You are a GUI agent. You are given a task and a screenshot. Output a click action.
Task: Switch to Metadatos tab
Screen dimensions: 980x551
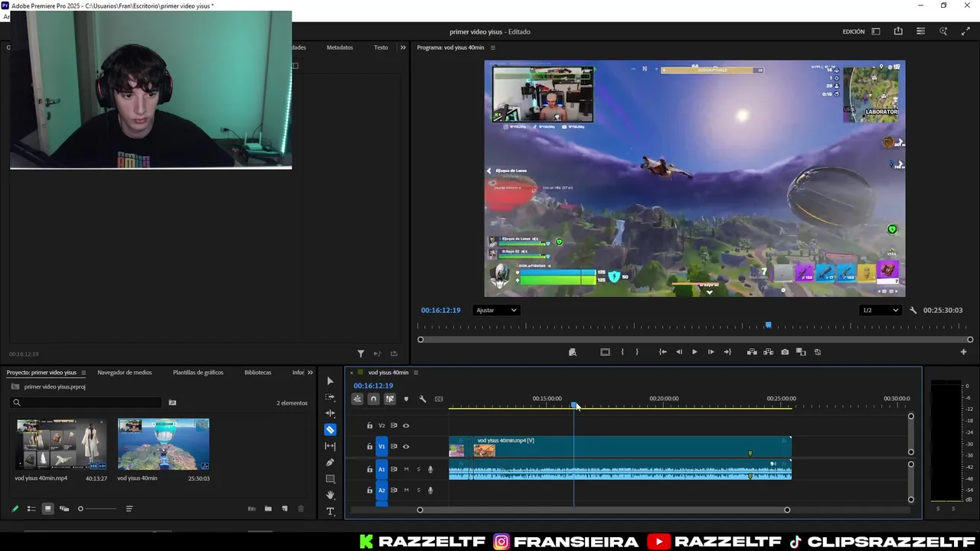coord(340,47)
